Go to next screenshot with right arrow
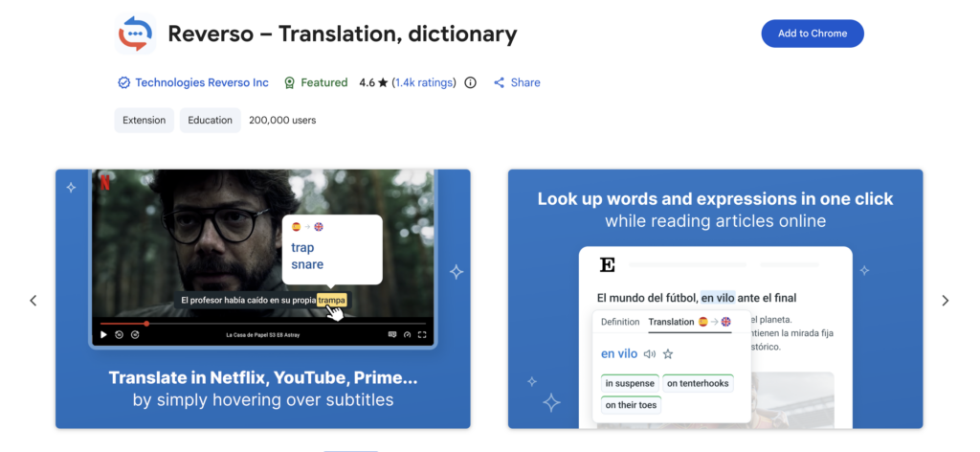 point(945,301)
